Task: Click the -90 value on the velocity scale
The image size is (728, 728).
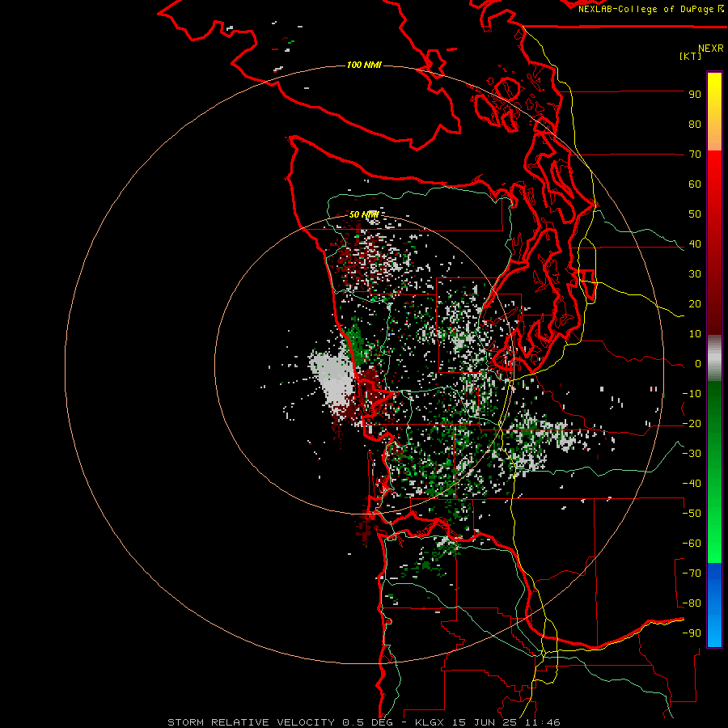Action: point(692,633)
